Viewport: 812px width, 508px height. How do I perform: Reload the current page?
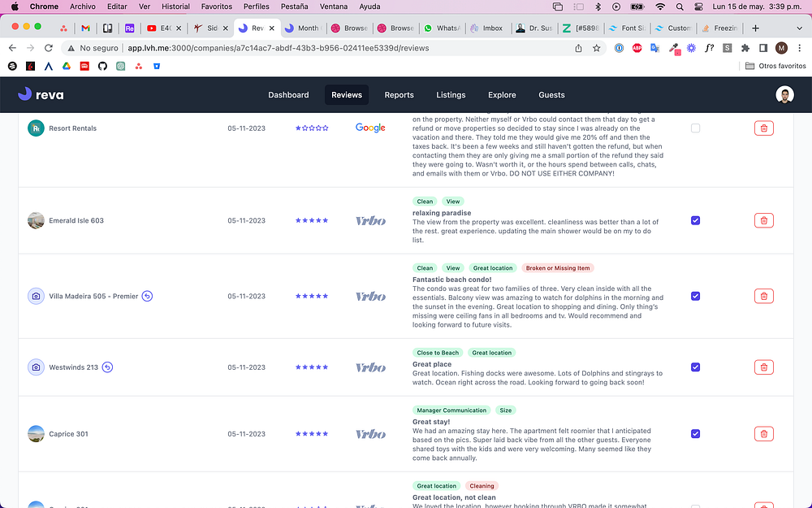49,48
